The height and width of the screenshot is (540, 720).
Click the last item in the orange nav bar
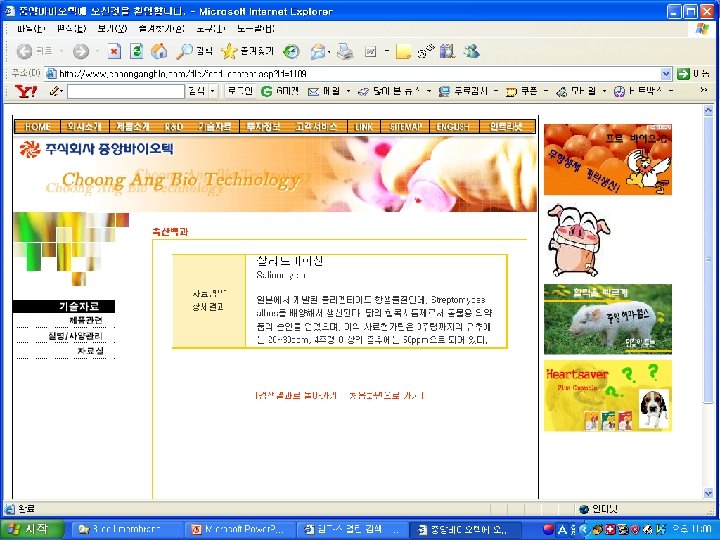pyautogui.click(x=506, y=127)
